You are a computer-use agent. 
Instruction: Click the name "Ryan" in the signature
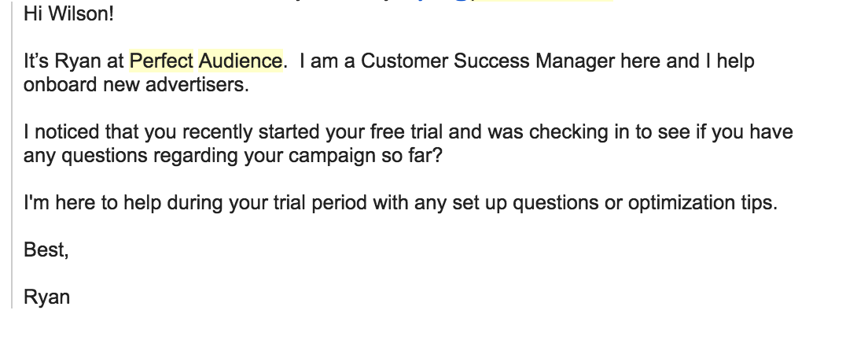click(x=46, y=297)
